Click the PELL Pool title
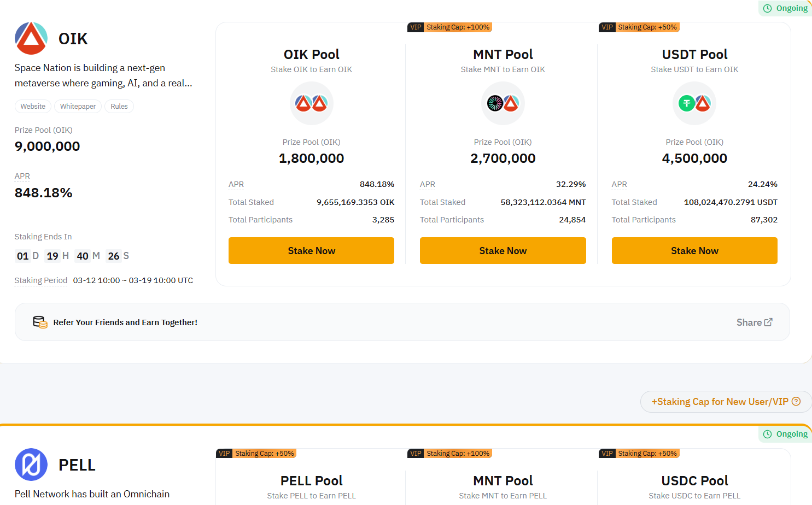 click(x=312, y=481)
